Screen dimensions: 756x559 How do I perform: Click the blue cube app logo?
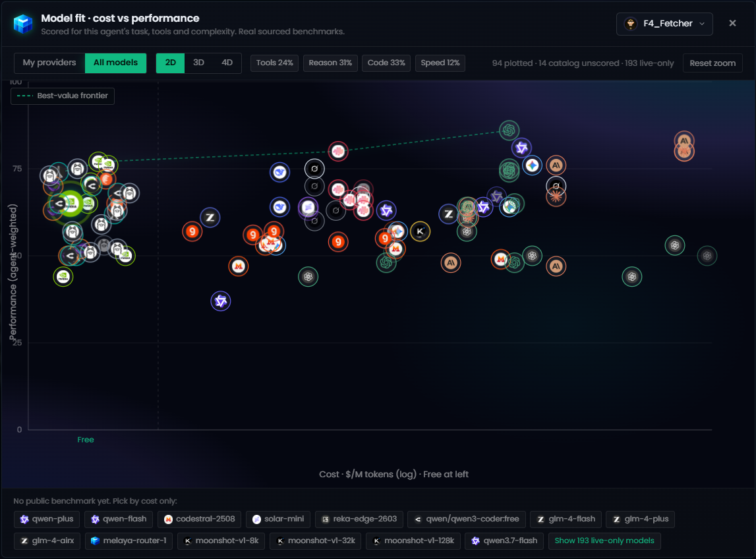click(x=22, y=24)
